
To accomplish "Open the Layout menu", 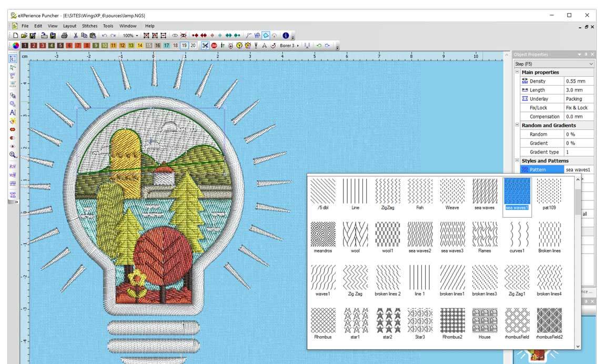I will [x=69, y=25].
